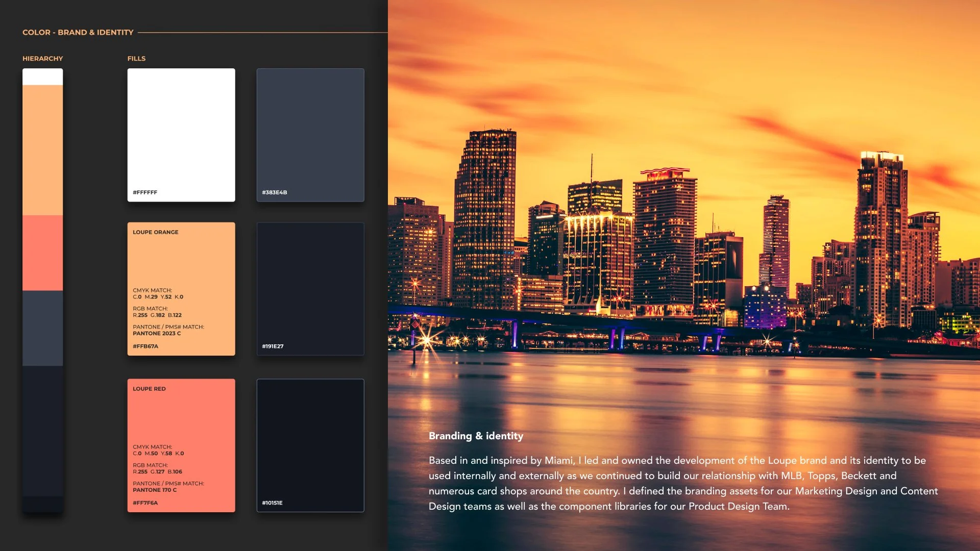The width and height of the screenshot is (980, 551).
Task: Select the #10151E darkest fill swatch
Action: click(310, 445)
